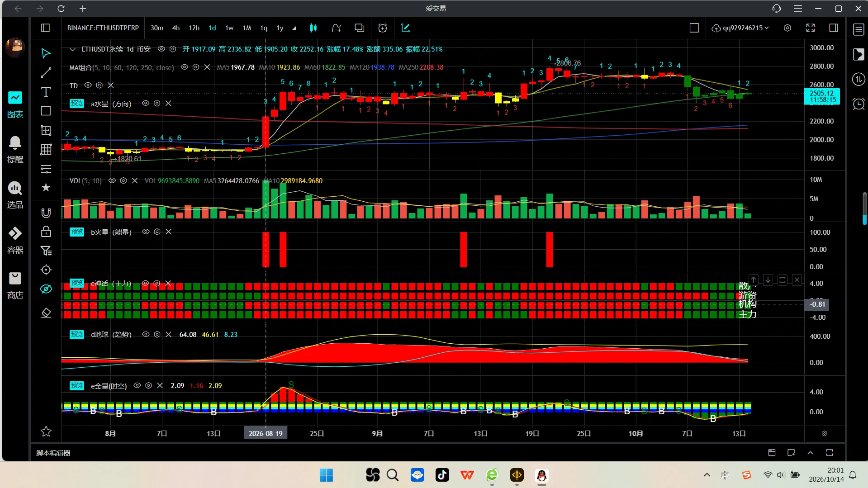
Task: Click the magnet snap tool icon
Action: point(46,213)
